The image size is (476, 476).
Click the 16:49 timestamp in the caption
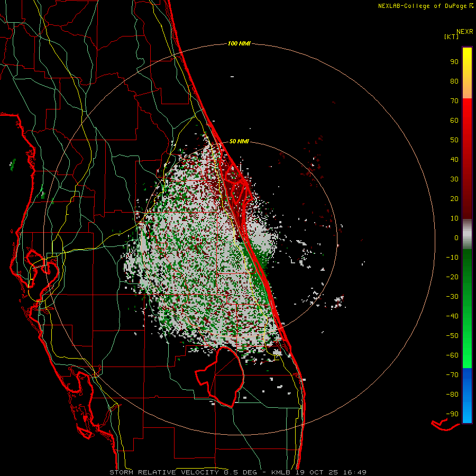355,472
